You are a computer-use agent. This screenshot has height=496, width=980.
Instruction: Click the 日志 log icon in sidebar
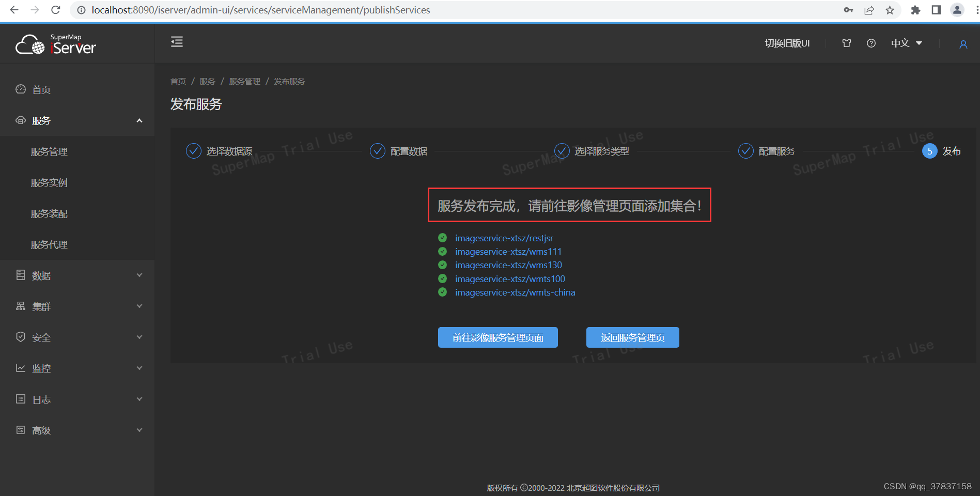coord(21,399)
